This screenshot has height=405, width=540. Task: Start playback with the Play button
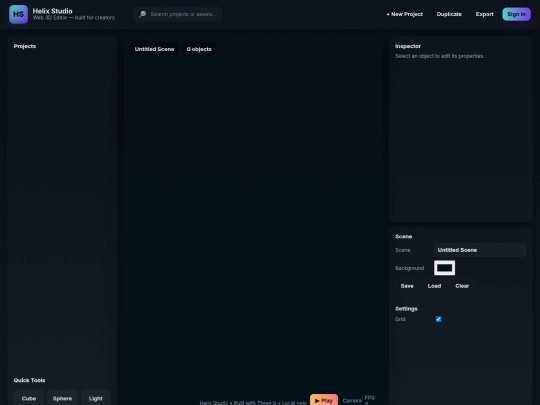(324, 400)
